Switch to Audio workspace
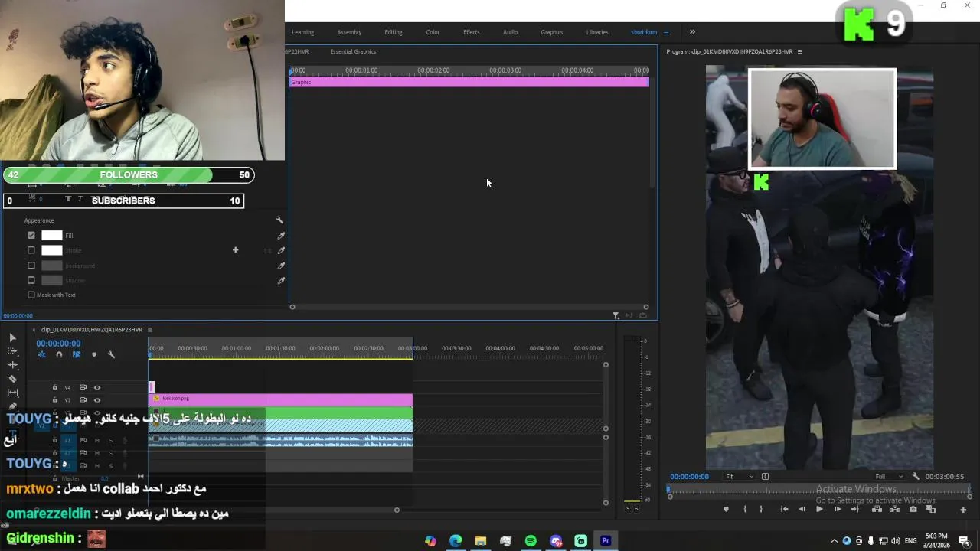 point(510,32)
